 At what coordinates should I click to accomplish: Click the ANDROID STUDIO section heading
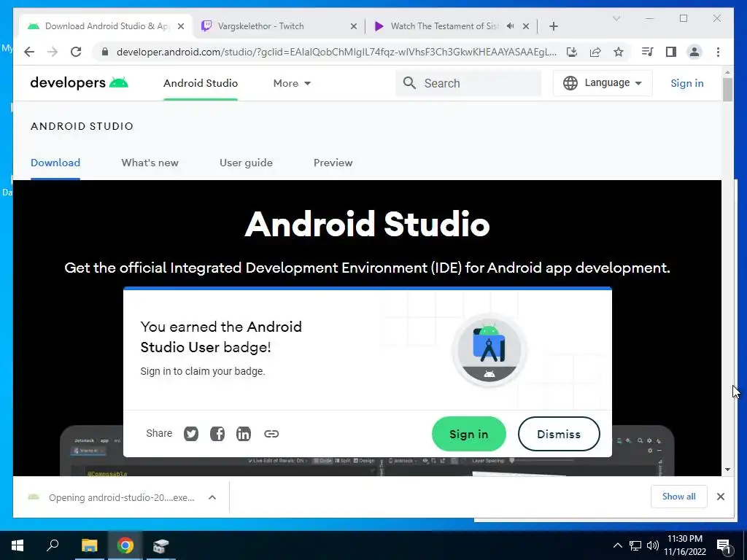click(82, 126)
